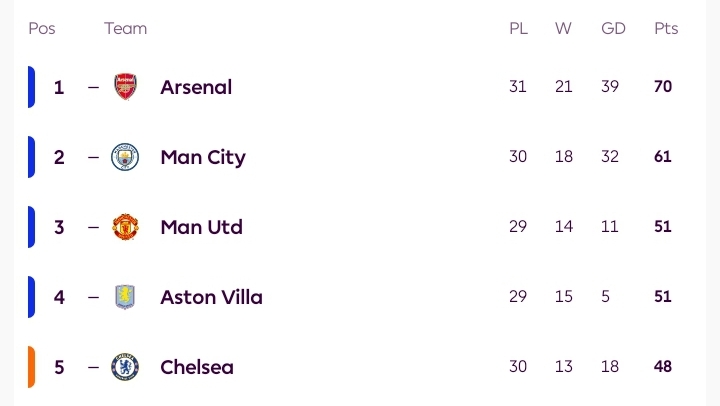Click Man City's position movement dash
The width and height of the screenshot is (720, 406).
click(x=93, y=157)
